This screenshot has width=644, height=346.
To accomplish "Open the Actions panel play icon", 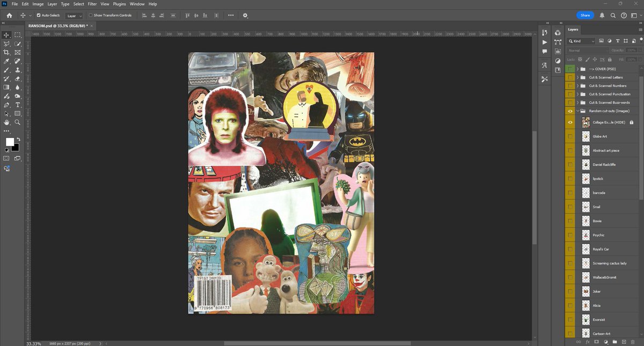I will (545, 42).
